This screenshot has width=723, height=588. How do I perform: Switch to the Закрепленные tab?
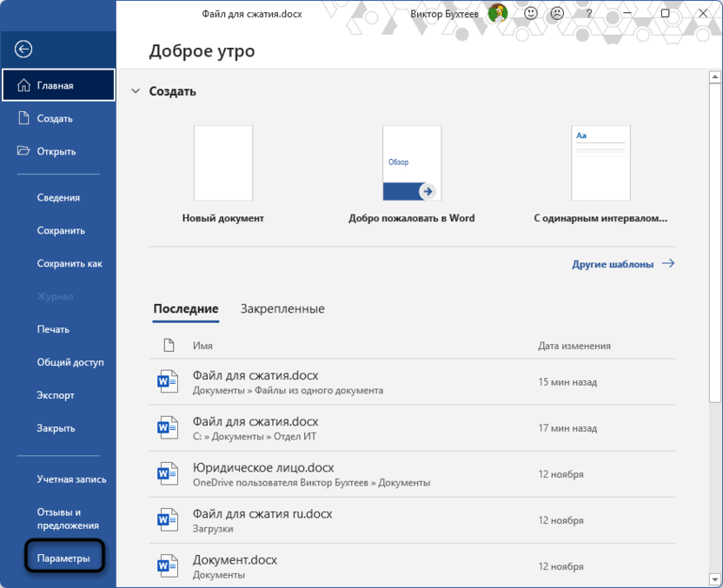tap(282, 308)
